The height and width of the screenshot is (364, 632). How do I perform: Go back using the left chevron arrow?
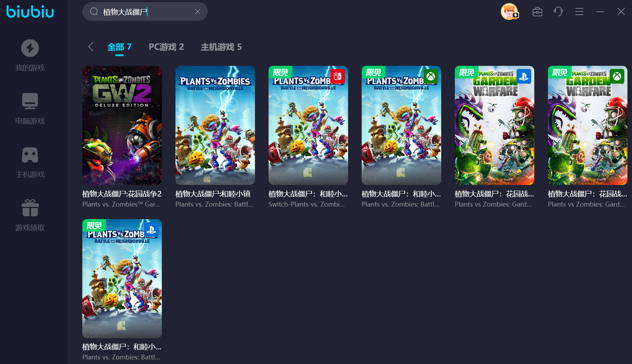pyautogui.click(x=91, y=47)
